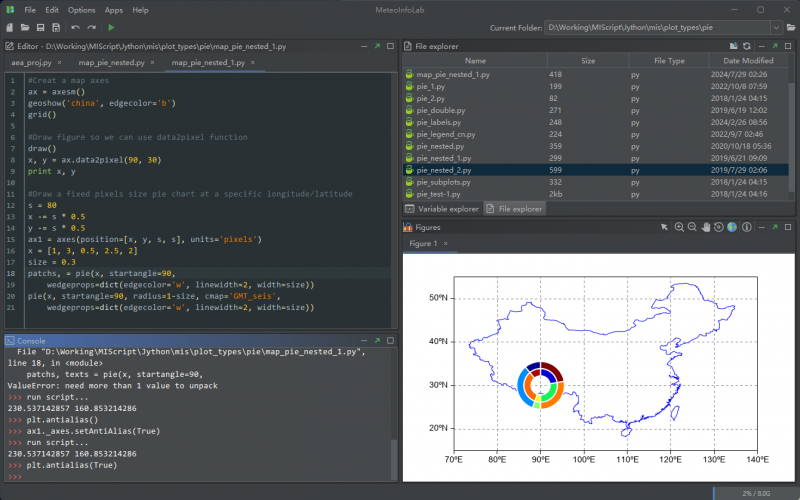Select the Pan hand tool in Figures
The width and height of the screenshot is (800, 500).
coord(705,227)
